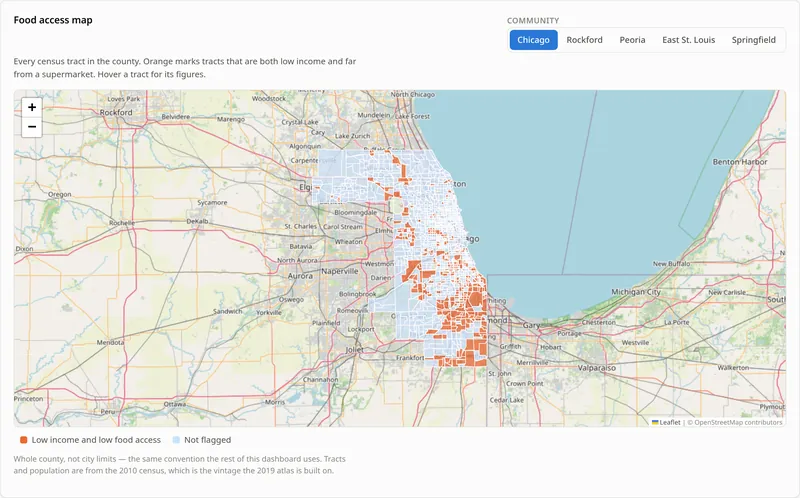
Task: Click the Crown Point map label
Action: 524,383
